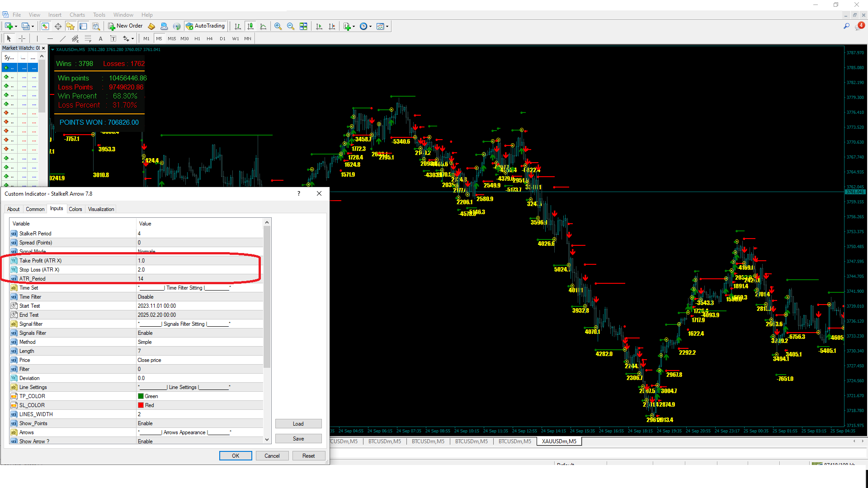Switch chart to candlesticks mode
Viewport: 868px width, 488px height.
click(x=250, y=26)
